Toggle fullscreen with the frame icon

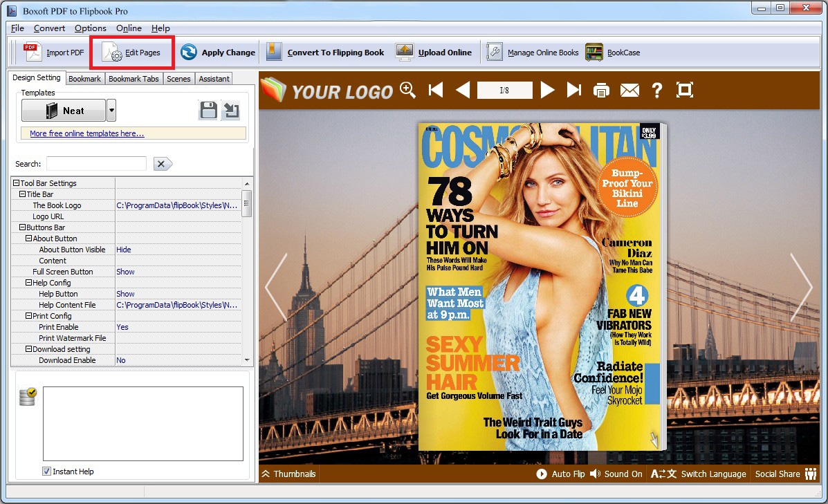685,90
